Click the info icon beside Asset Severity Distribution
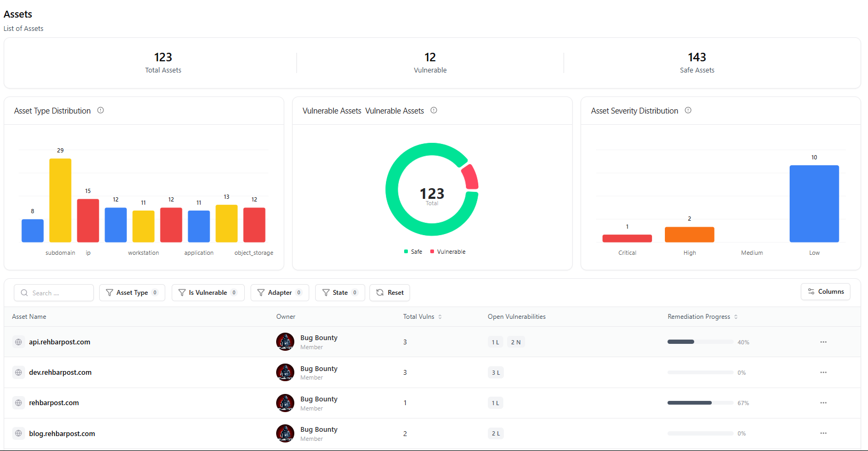The image size is (868, 451). coord(688,110)
